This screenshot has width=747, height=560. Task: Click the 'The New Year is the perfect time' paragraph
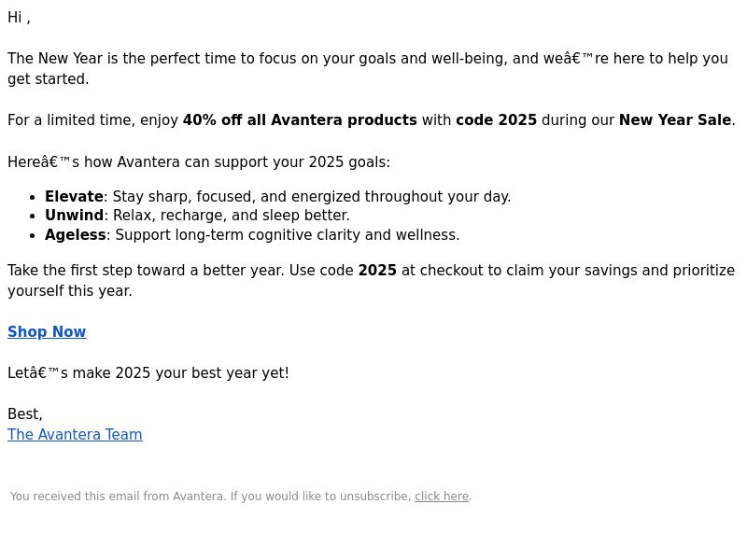point(368,68)
